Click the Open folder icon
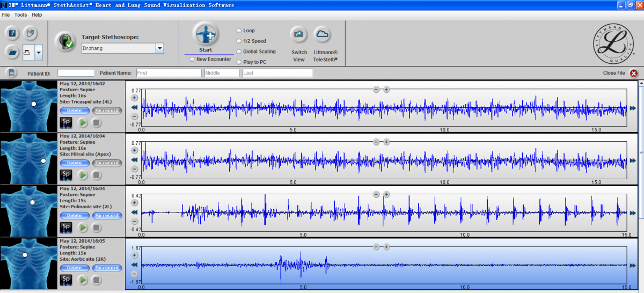This screenshot has height=293, width=644. pyautogui.click(x=13, y=53)
